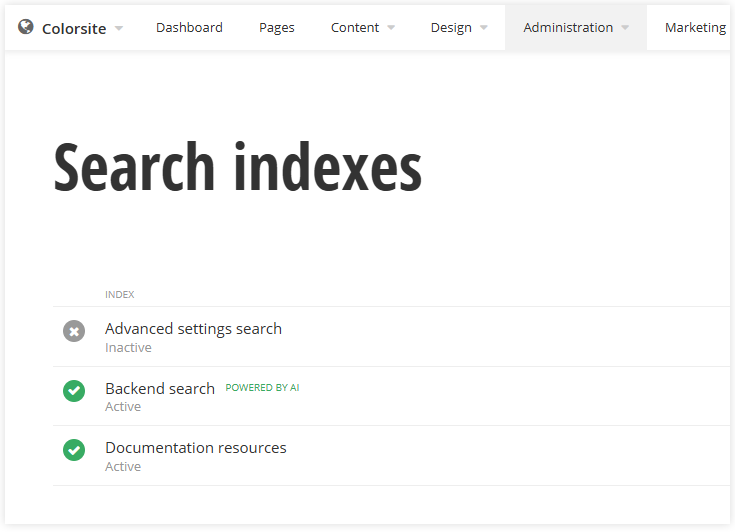Open the Dashboard menu item

pos(189,27)
